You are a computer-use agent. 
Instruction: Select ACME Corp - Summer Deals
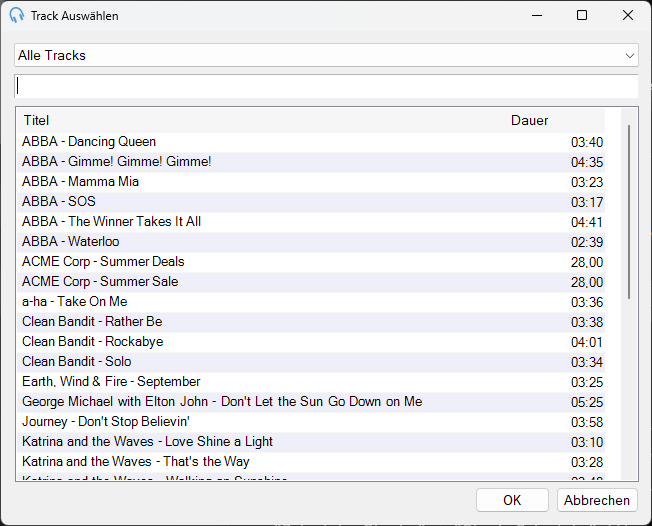[x=311, y=262]
